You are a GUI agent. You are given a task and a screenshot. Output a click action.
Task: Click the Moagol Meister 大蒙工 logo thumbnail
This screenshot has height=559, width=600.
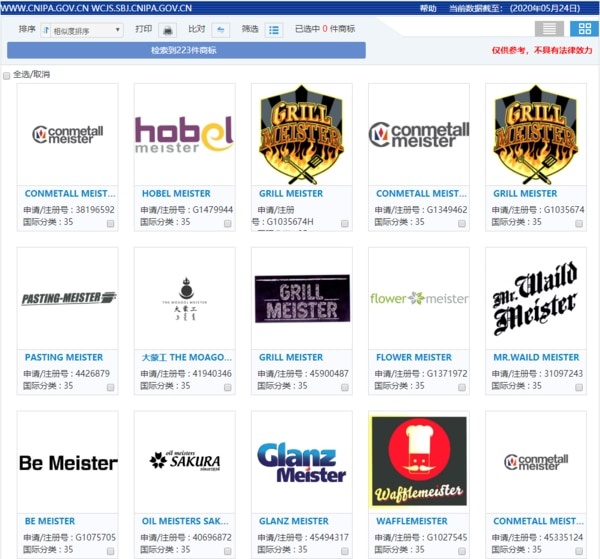[x=185, y=298]
